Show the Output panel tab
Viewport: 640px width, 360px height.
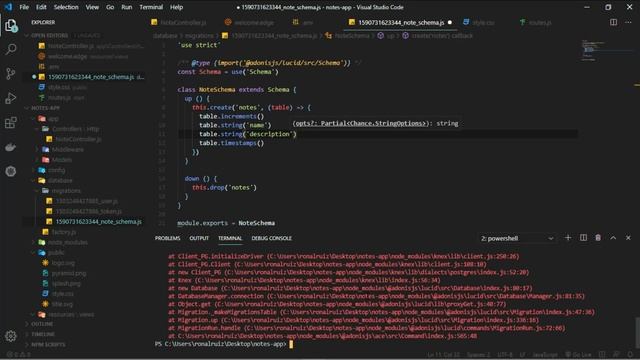pyautogui.click(x=199, y=238)
